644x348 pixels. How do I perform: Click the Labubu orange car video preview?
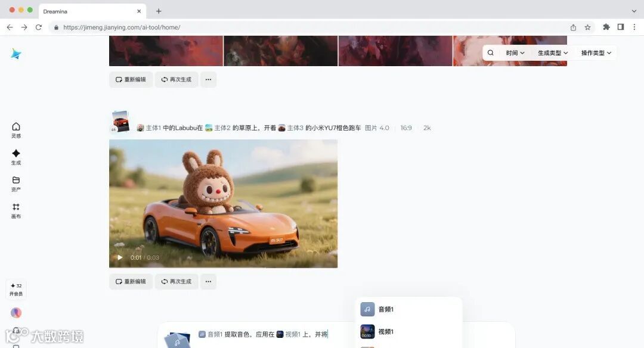pos(223,204)
